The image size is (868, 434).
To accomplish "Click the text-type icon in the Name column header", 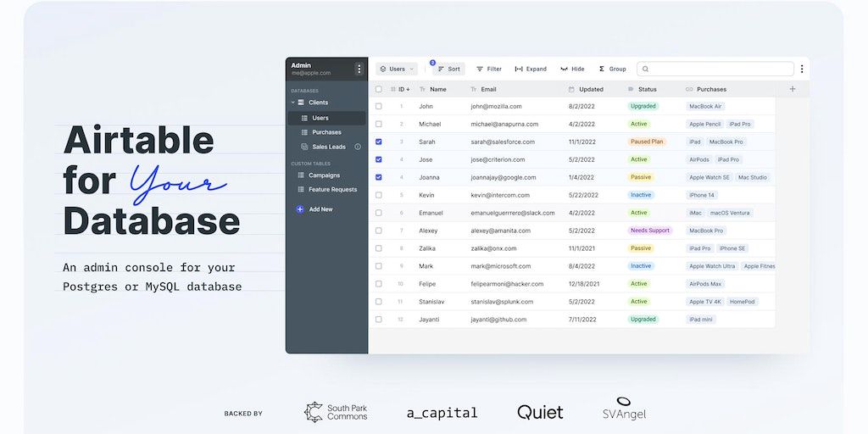I will point(422,89).
